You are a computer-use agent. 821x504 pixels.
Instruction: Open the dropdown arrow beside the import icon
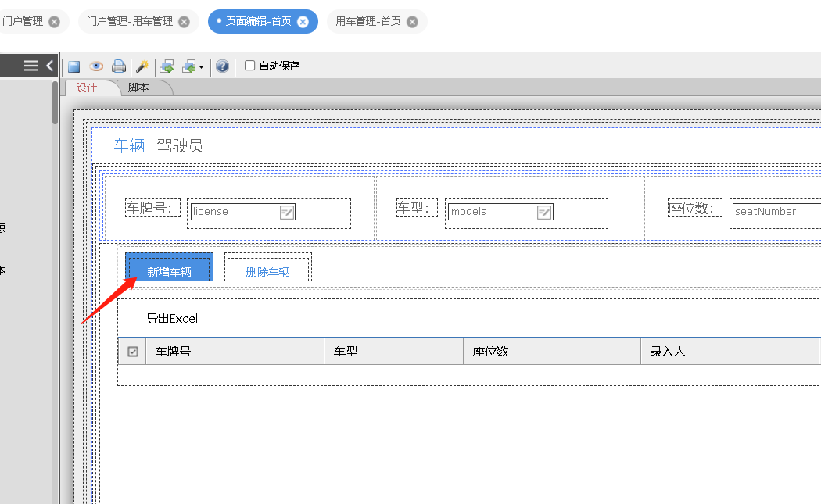pyautogui.click(x=201, y=67)
